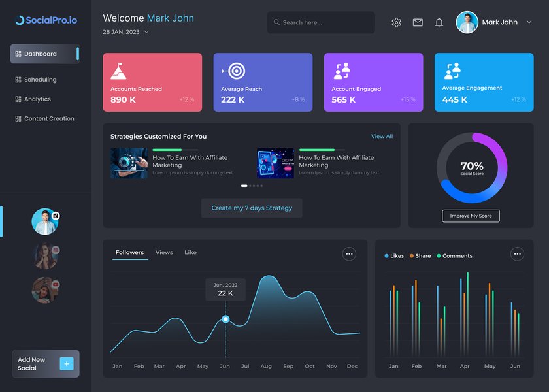Select the first carousel pagination dot

[x=244, y=186]
